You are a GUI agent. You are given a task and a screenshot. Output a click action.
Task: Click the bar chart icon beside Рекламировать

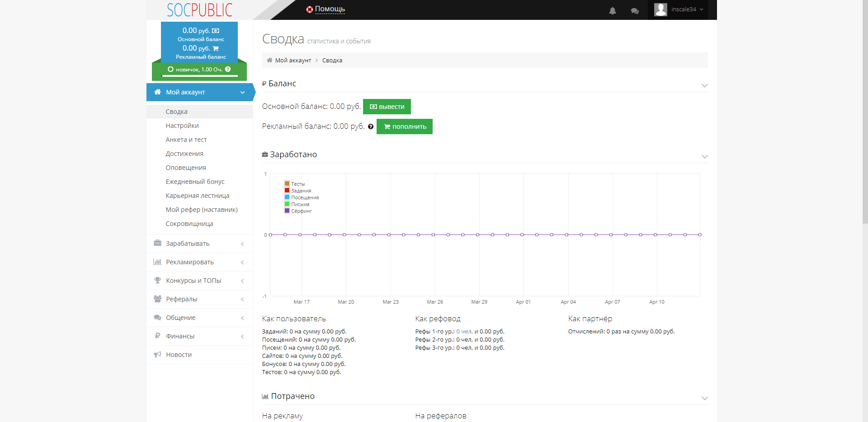tap(157, 262)
